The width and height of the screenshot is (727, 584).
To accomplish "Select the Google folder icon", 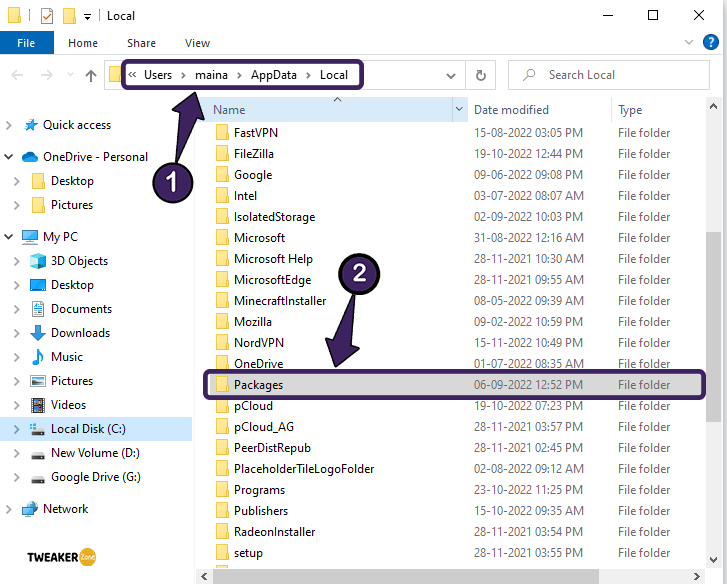I will click(222, 175).
